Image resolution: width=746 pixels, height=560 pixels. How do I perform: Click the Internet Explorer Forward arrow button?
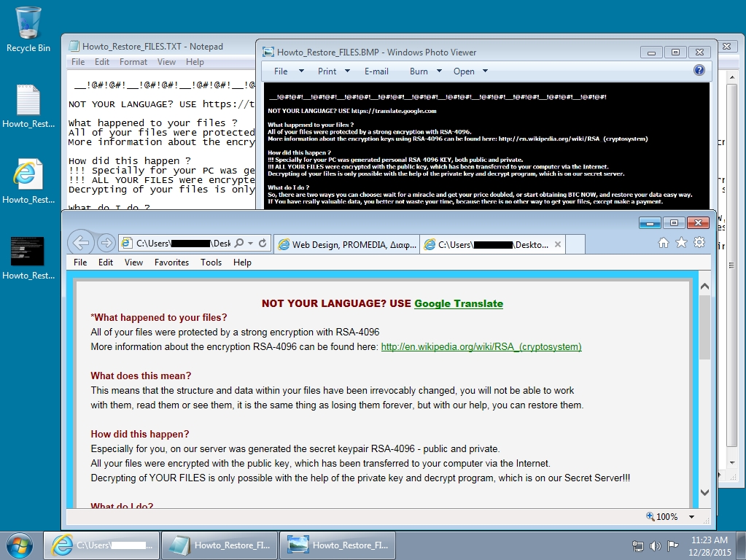point(106,243)
